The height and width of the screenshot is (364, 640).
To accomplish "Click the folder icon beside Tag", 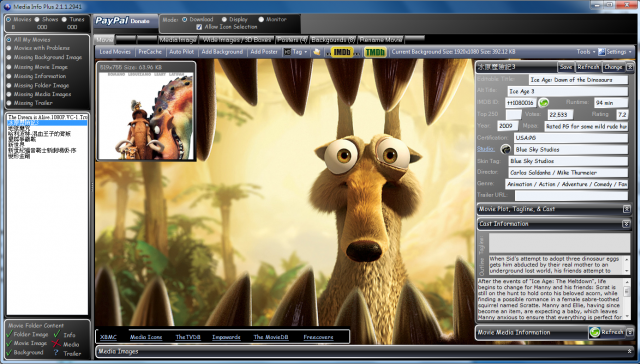I will tap(316, 52).
